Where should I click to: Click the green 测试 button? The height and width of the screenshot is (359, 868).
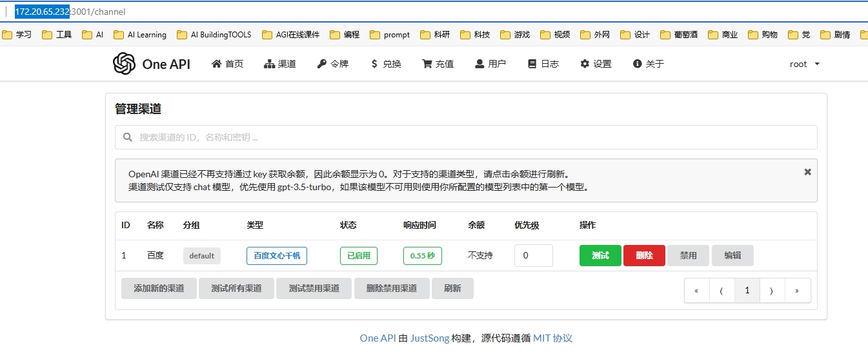coord(600,255)
